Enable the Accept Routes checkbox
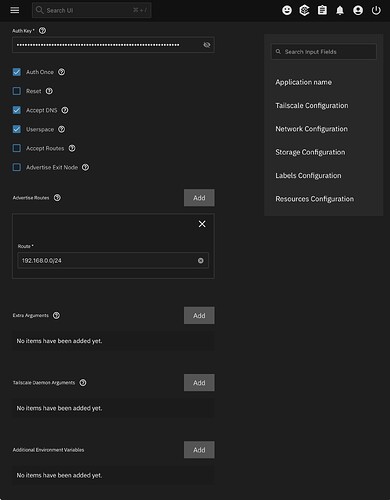The width and height of the screenshot is (390, 500). pos(17,148)
